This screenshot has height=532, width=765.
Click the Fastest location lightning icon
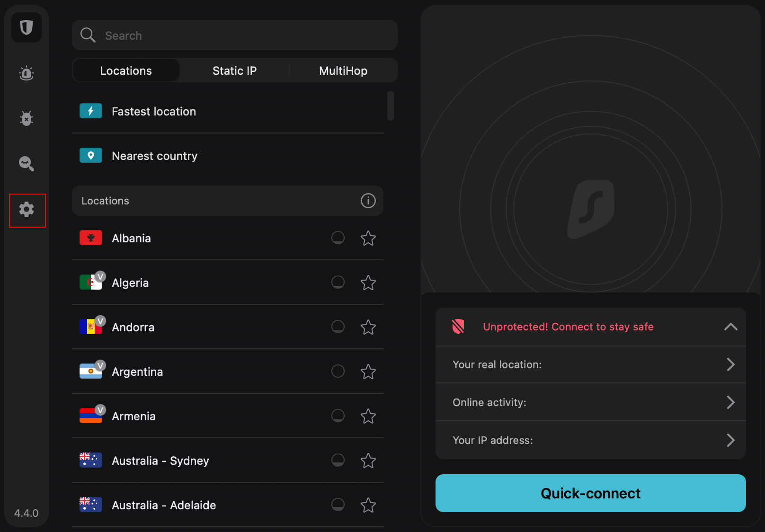pos(90,111)
